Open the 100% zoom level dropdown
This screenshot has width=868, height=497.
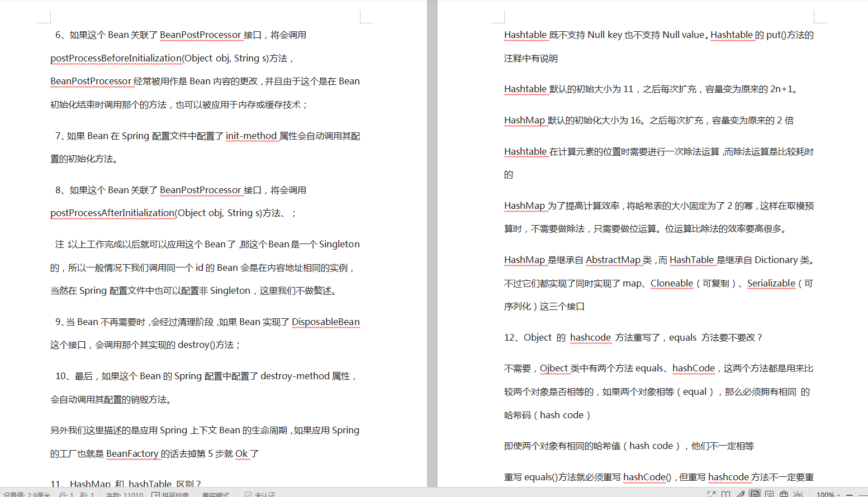click(828, 495)
